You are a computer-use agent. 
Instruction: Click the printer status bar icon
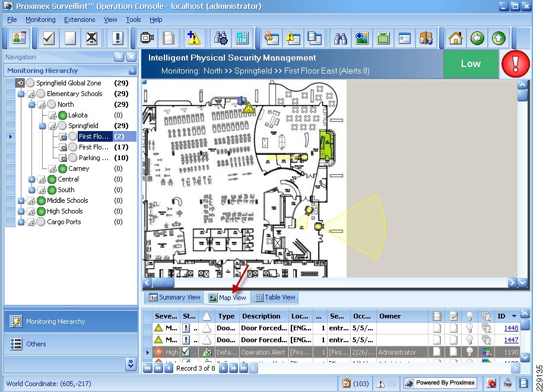507,383
